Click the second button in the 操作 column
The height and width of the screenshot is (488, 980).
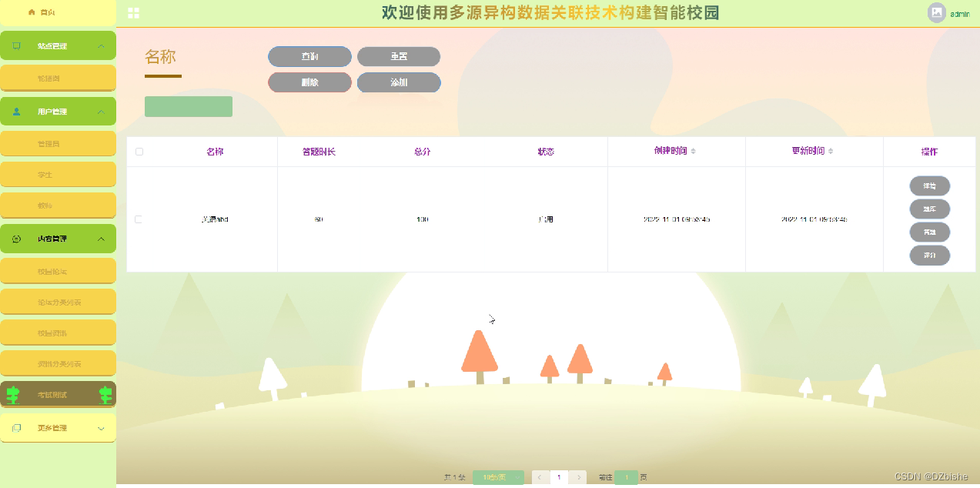click(x=929, y=209)
